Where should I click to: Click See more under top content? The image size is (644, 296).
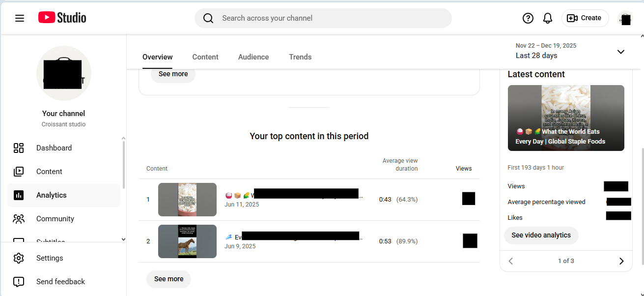click(x=168, y=279)
